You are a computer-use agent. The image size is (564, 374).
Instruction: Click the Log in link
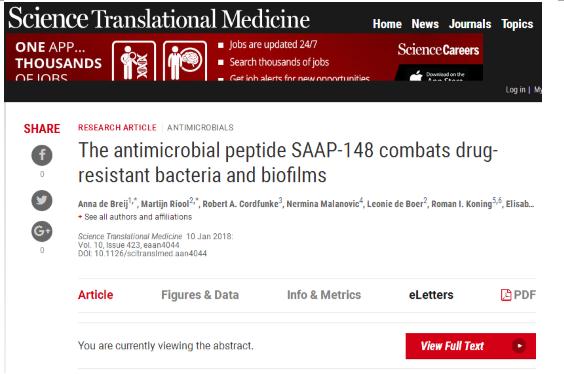click(x=515, y=90)
